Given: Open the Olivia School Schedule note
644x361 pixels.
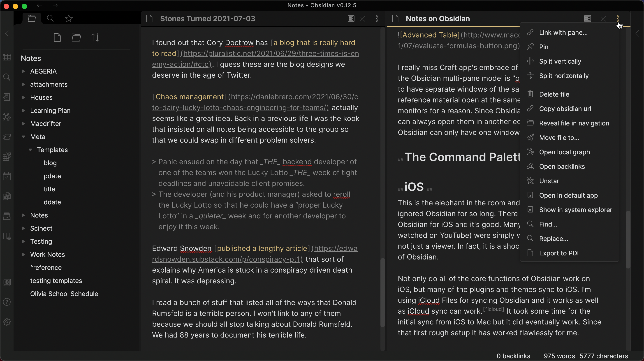Looking at the screenshot, I should (64, 294).
